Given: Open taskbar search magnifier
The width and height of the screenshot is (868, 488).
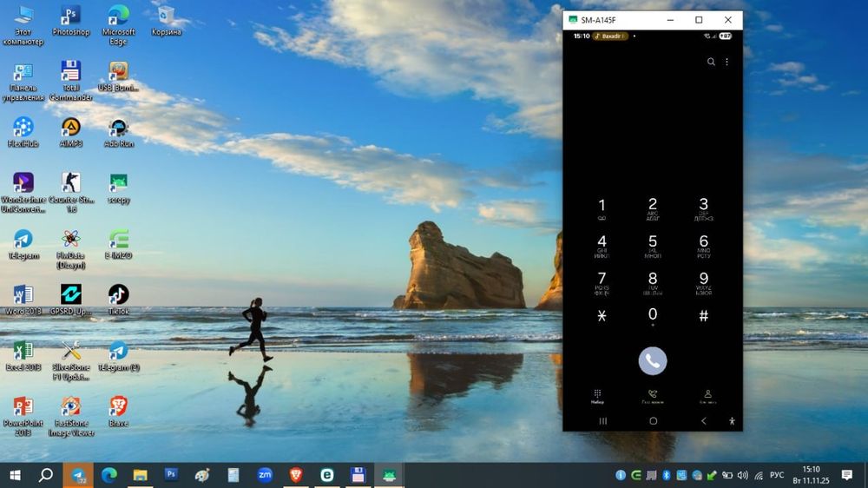Looking at the screenshot, I should tap(46, 475).
